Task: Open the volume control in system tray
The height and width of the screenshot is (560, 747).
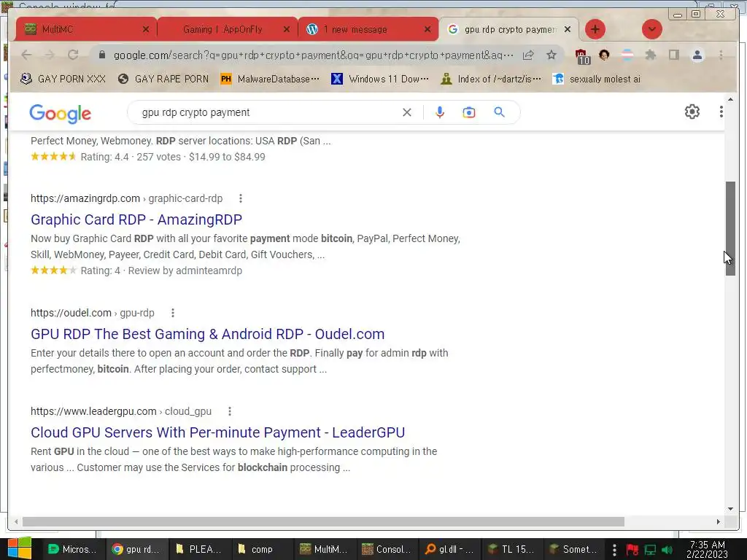Action: click(667, 550)
